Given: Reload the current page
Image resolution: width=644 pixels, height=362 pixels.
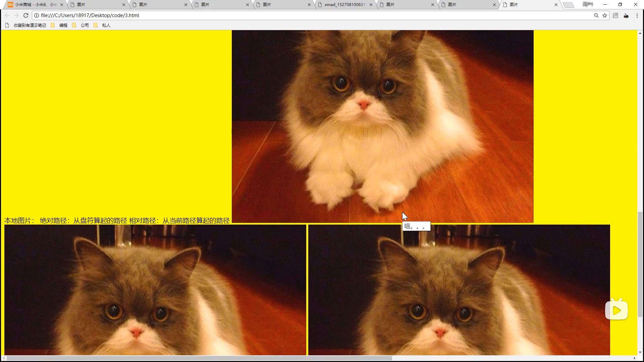Looking at the screenshot, I should pyautogui.click(x=25, y=15).
